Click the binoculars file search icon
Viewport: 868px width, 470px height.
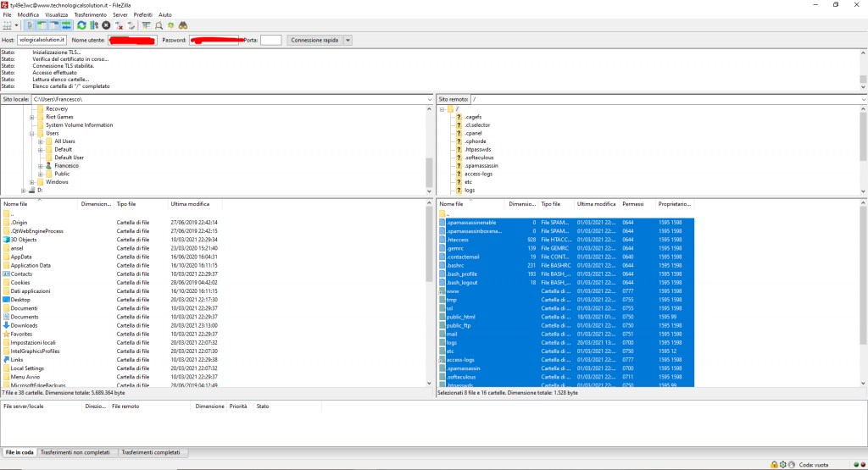[182, 25]
